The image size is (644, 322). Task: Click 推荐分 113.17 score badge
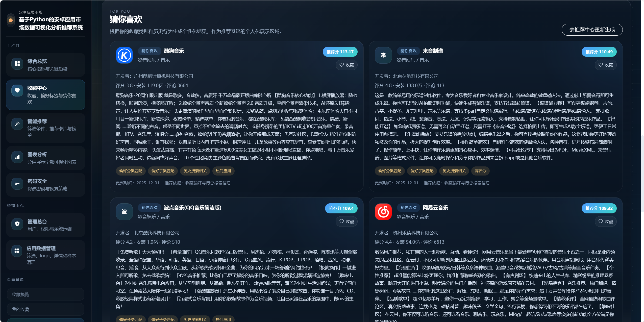(340, 52)
